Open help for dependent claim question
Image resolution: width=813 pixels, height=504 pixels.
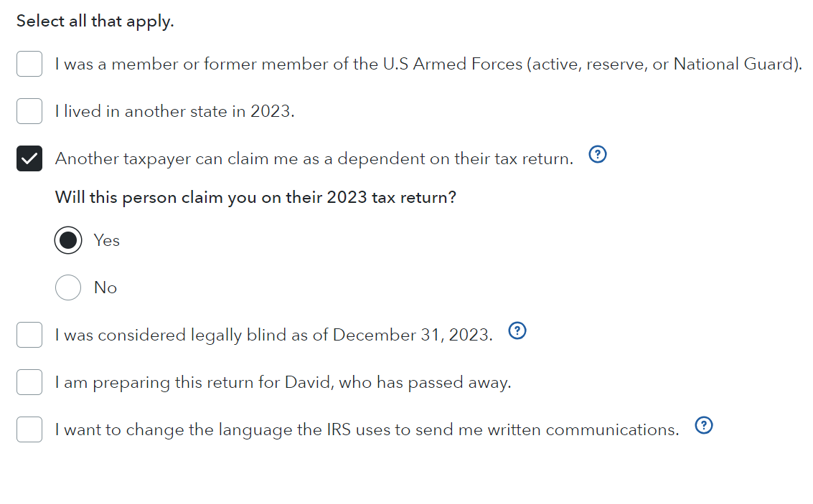click(x=597, y=154)
